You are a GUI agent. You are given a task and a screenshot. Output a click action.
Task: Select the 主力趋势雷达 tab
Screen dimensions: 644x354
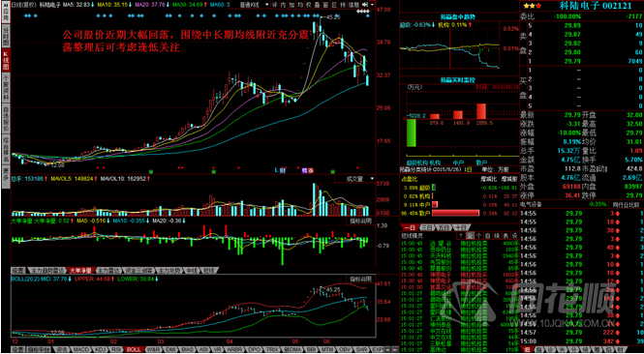coord(47,271)
